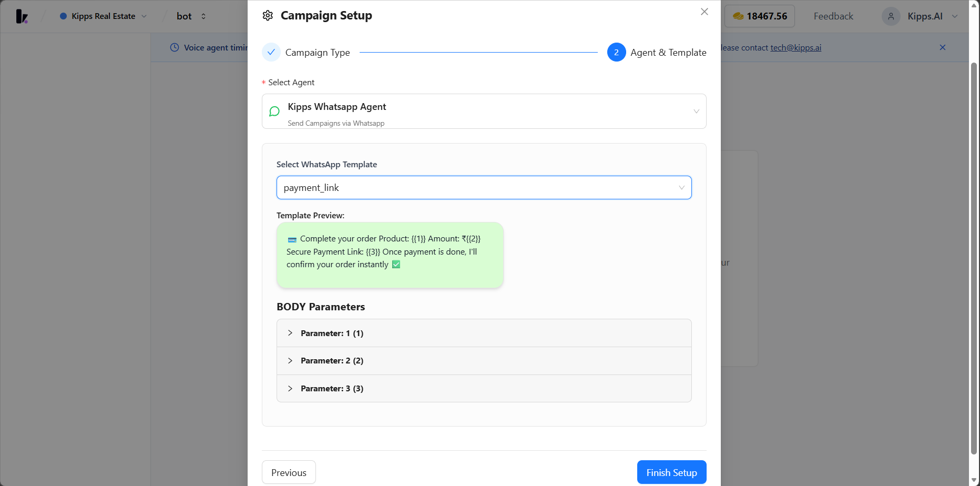Open the Kipps Whatsapp Agent dropdown
980x486 pixels.
pyautogui.click(x=484, y=112)
